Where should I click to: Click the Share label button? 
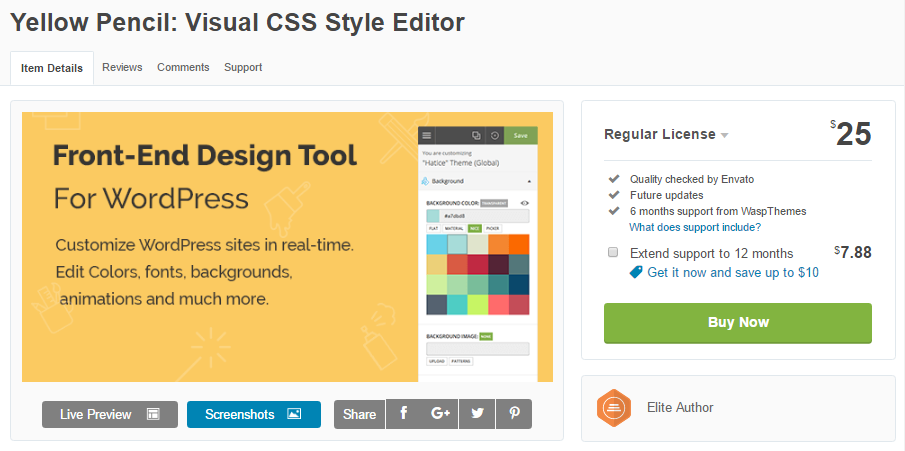360,415
